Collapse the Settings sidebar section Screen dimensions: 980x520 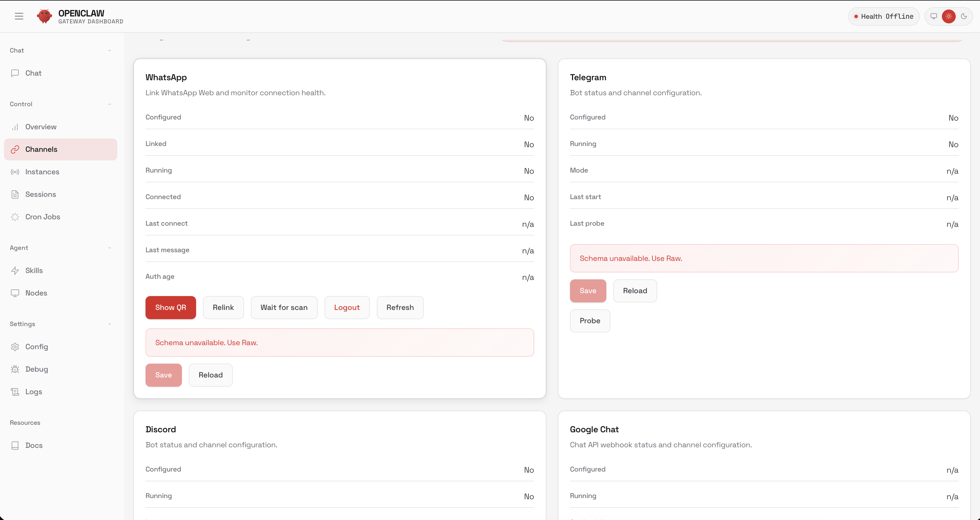109,324
